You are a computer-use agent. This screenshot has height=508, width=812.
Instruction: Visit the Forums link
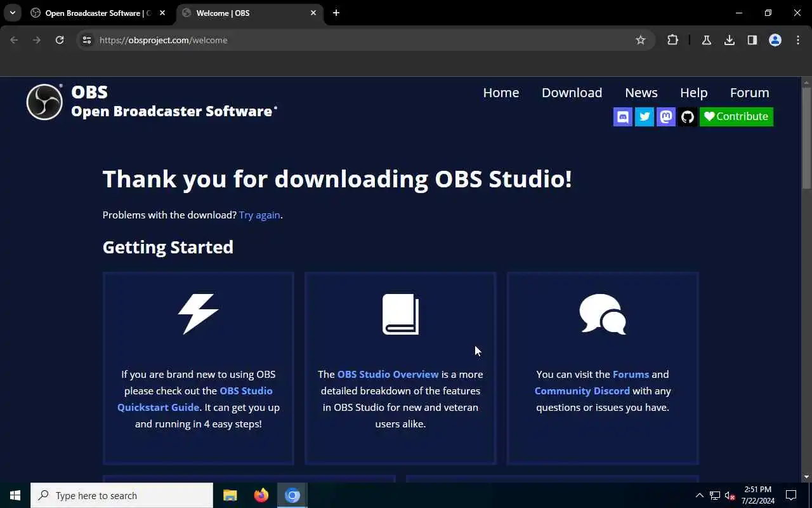click(631, 375)
